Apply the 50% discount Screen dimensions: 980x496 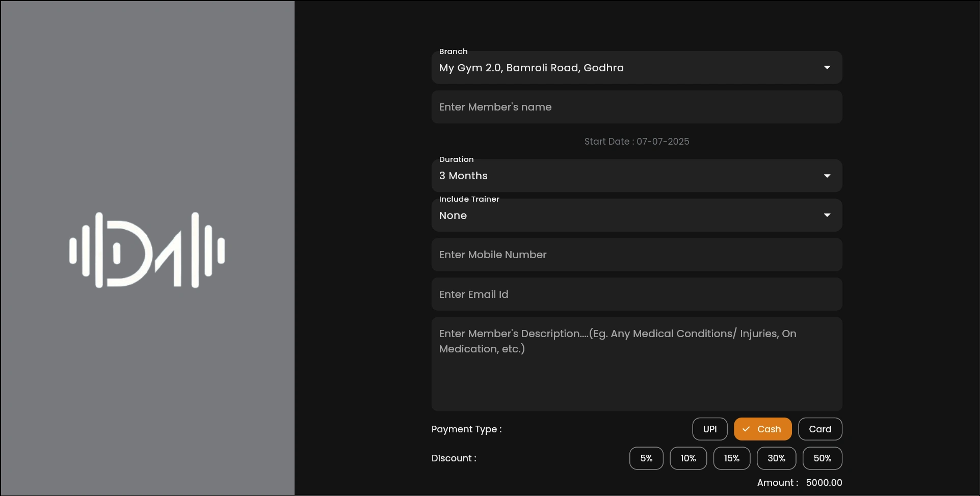pyautogui.click(x=822, y=458)
